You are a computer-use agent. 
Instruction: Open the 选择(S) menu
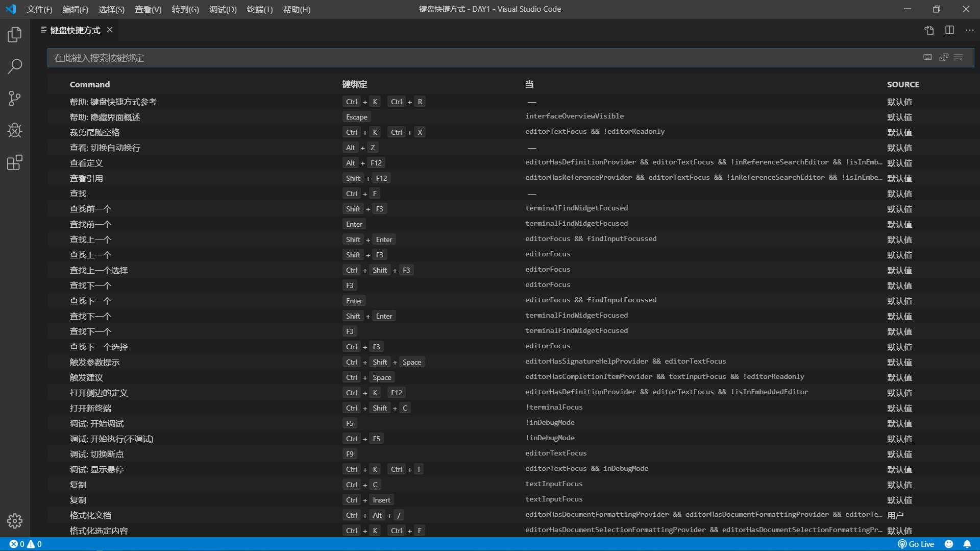point(111,9)
